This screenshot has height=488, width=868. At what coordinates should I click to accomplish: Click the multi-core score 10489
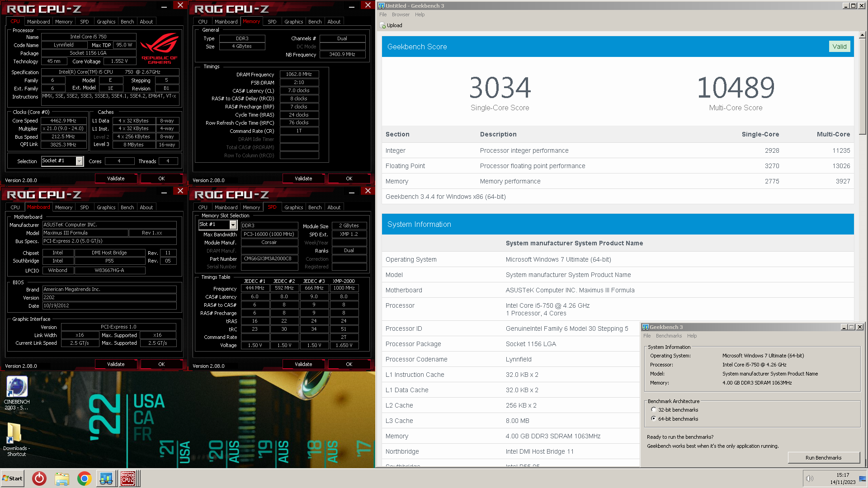point(736,88)
